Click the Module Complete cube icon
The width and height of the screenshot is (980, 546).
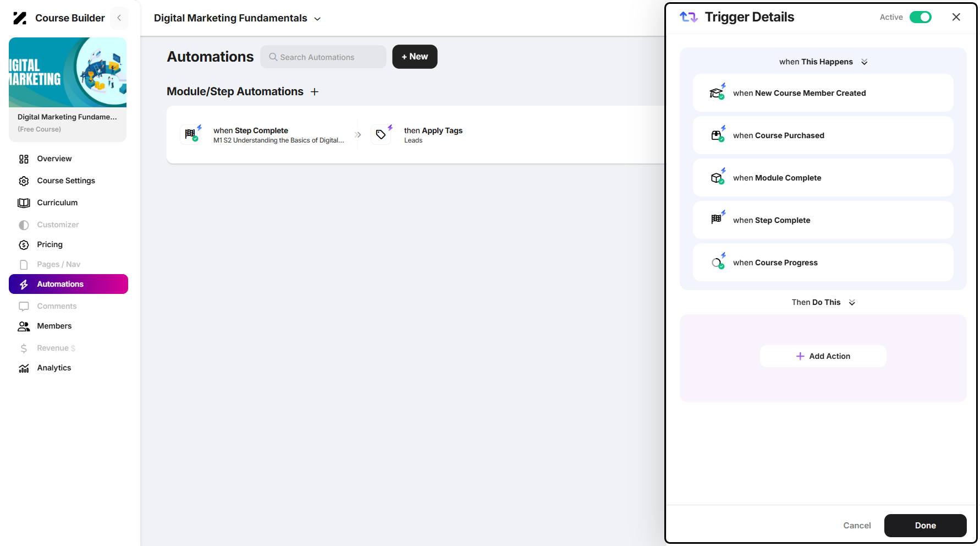pos(717,178)
